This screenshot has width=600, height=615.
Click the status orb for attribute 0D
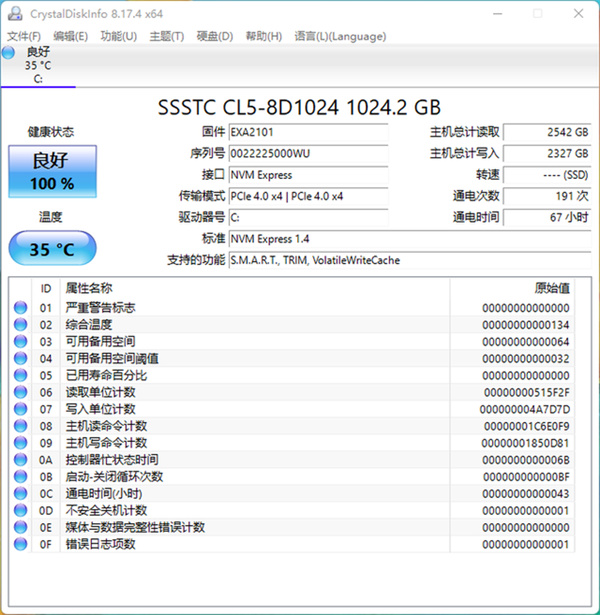point(20,510)
